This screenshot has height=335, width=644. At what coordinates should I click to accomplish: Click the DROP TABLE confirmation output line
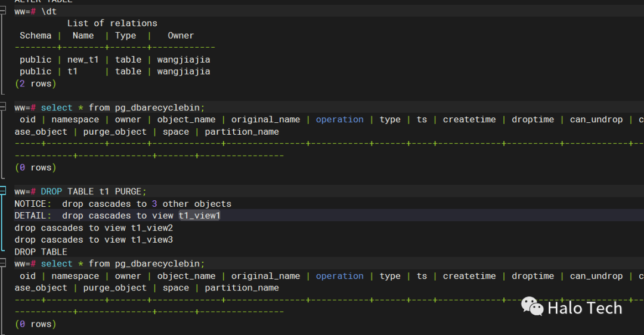coord(41,252)
